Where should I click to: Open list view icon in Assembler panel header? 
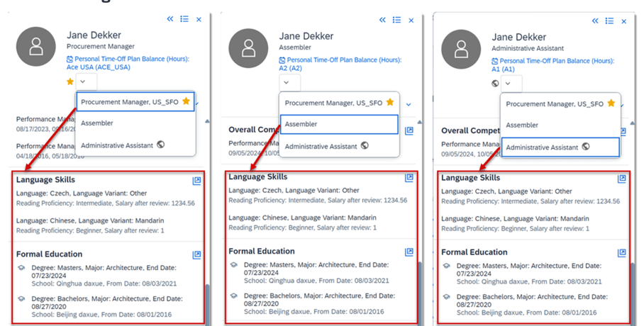(396, 20)
